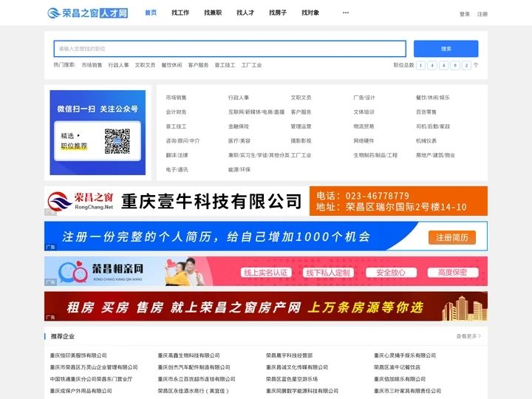
Task: Open 管理运营 job category
Action: click(301, 126)
